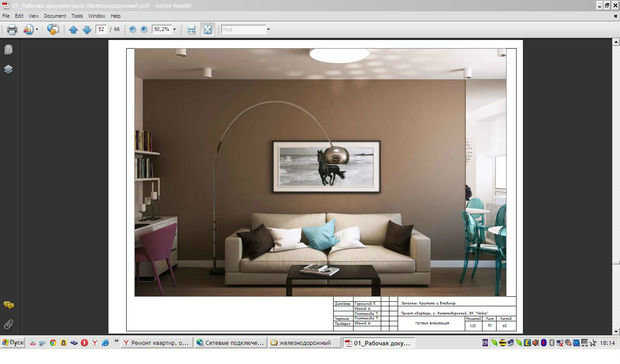Open the collaborate and share icon

(x=28, y=30)
